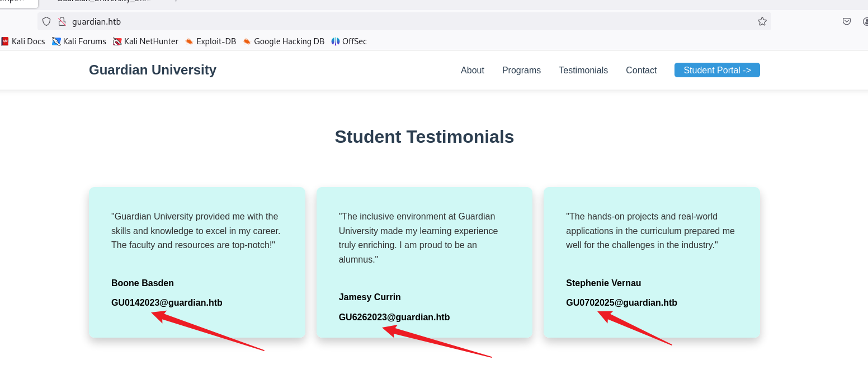Screen dimensions: 868x369
Task: Click Stephenie Vernau's testimonial quote text
Action: click(650, 231)
